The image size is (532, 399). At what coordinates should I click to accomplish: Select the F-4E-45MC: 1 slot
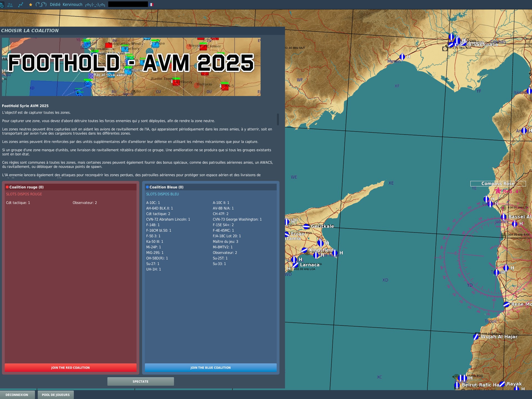coord(223,231)
